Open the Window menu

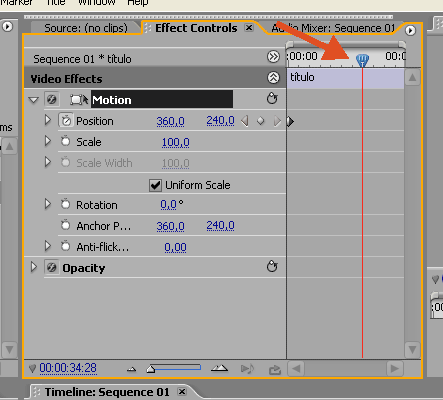pos(97,2)
